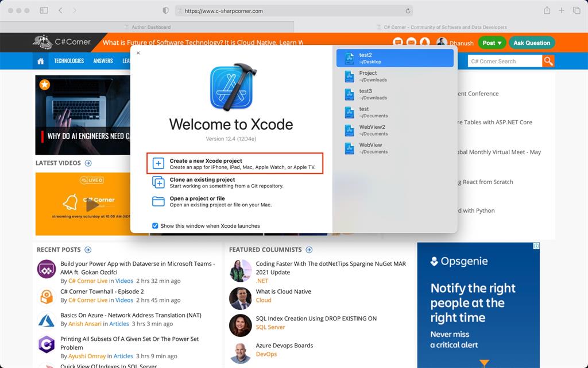This screenshot has height=368, width=588.
Task: Open the notifications bell in site header
Action: [x=424, y=43]
